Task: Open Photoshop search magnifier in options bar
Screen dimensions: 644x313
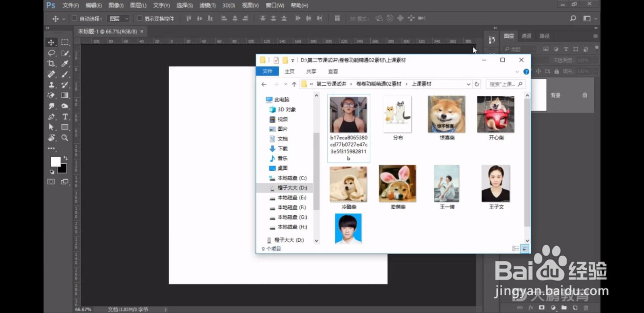Action: click(x=573, y=19)
